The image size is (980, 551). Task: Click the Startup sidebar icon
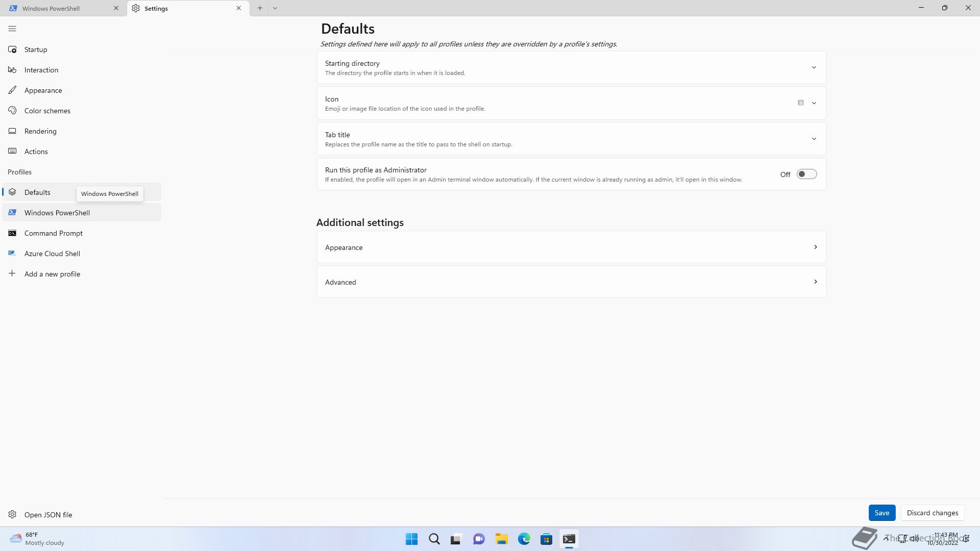click(12, 49)
